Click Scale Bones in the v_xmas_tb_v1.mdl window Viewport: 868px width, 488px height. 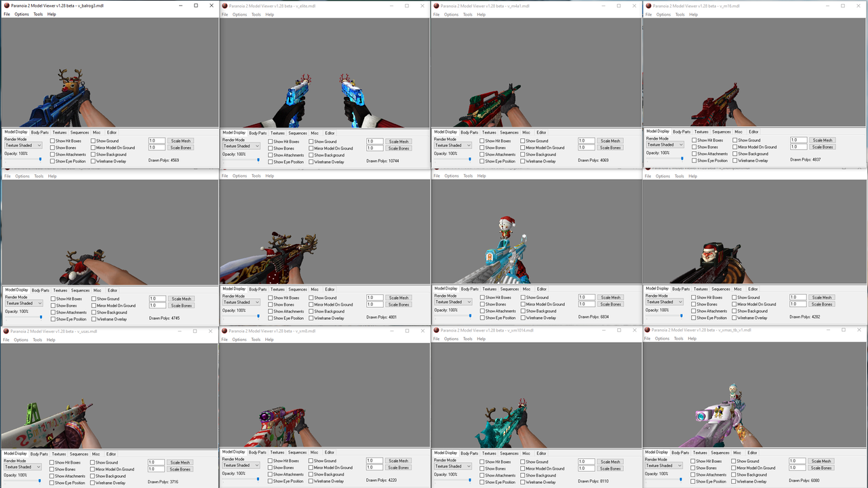[x=821, y=468]
